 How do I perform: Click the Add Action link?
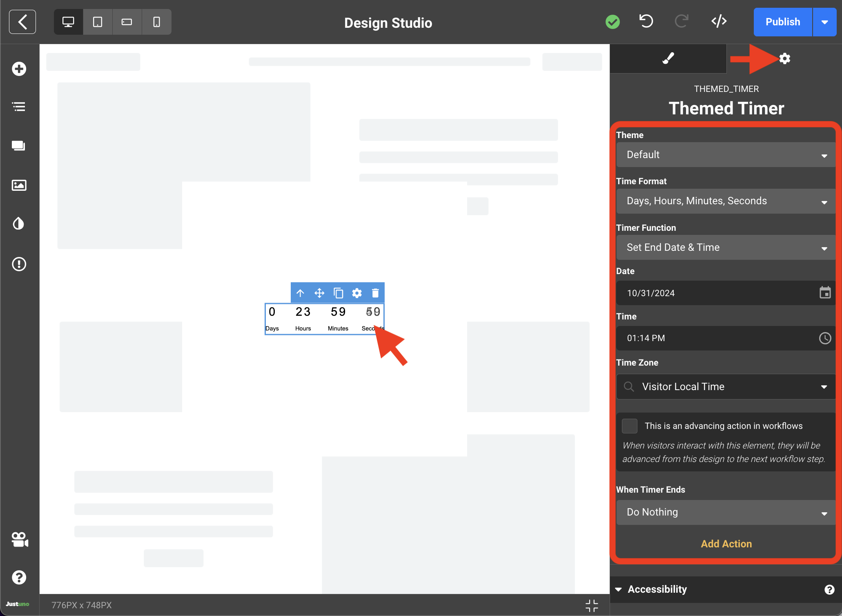point(726,544)
